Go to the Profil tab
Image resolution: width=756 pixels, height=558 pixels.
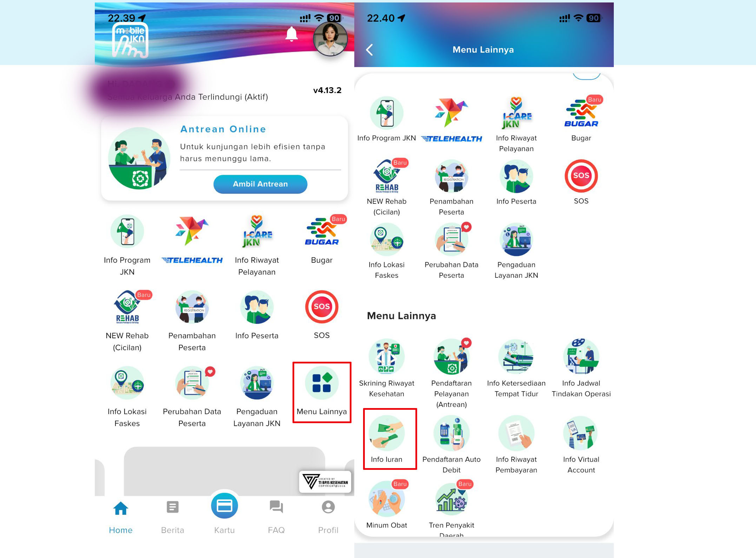pyautogui.click(x=328, y=517)
